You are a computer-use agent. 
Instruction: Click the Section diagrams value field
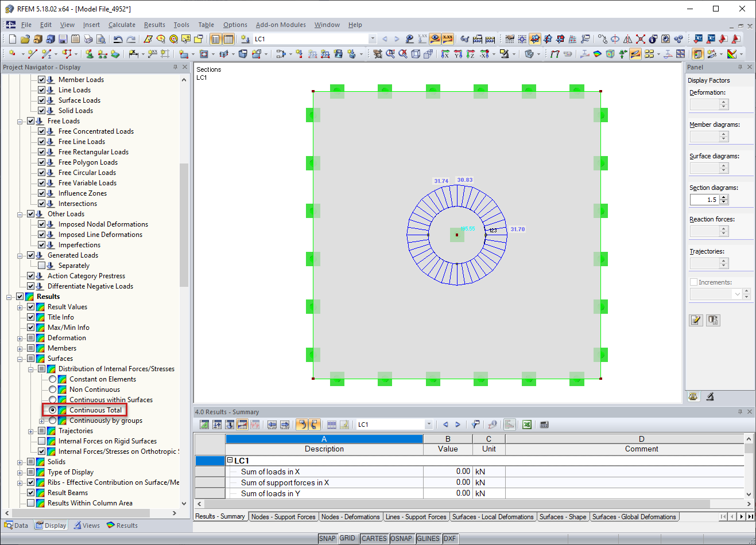[x=705, y=200]
